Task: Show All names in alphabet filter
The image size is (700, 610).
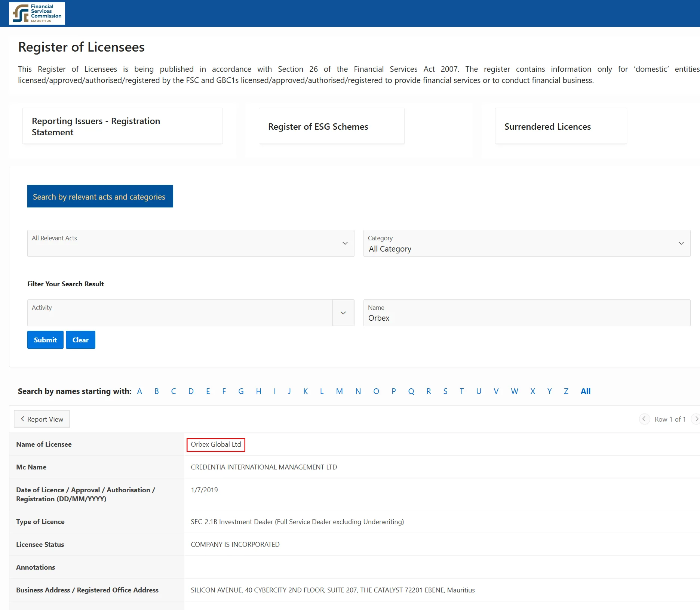Action: (x=586, y=391)
